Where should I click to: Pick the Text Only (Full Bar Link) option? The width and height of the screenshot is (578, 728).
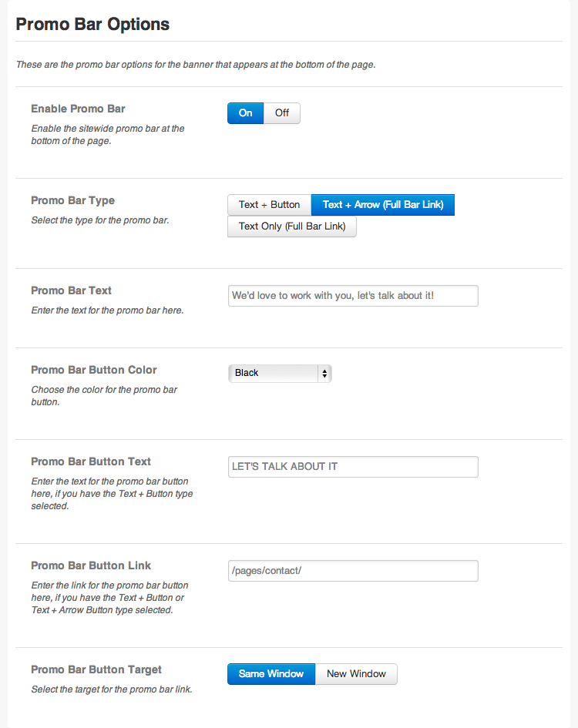tap(292, 226)
